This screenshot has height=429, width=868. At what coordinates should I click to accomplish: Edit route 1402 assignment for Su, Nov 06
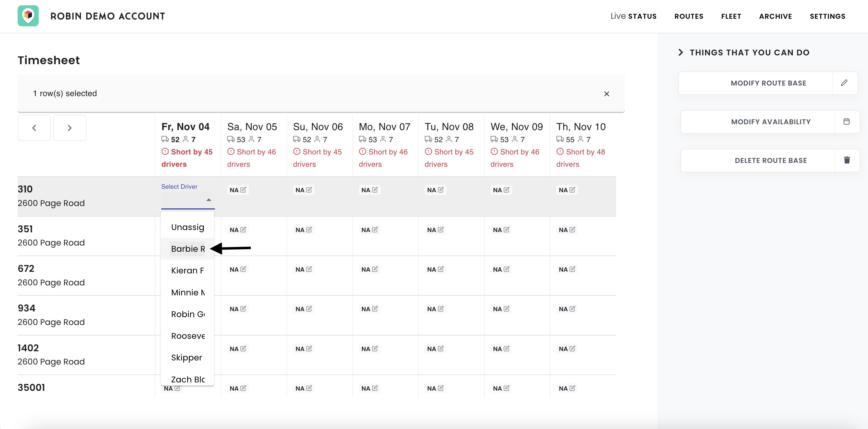pyautogui.click(x=309, y=348)
